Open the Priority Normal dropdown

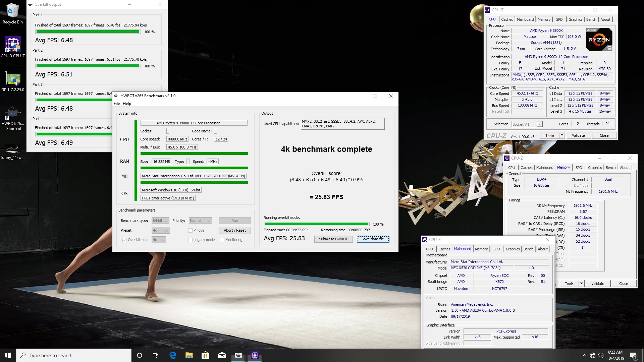[x=200, y=221]
